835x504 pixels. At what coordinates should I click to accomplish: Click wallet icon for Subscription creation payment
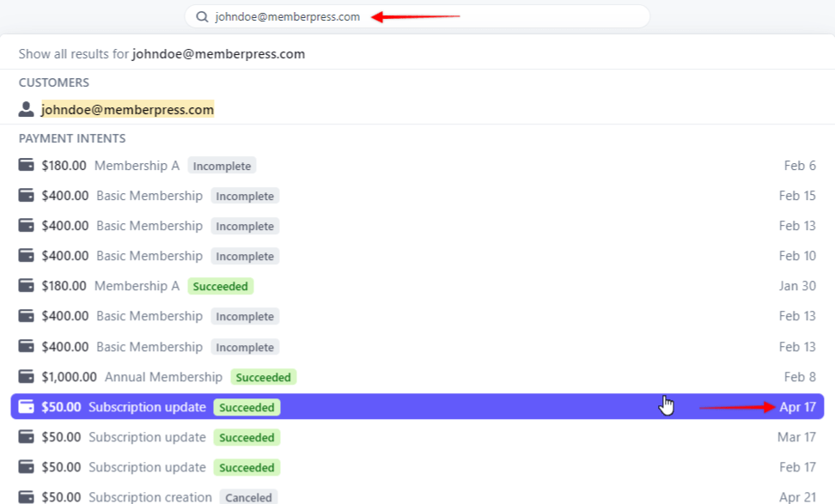pos(26,496)
